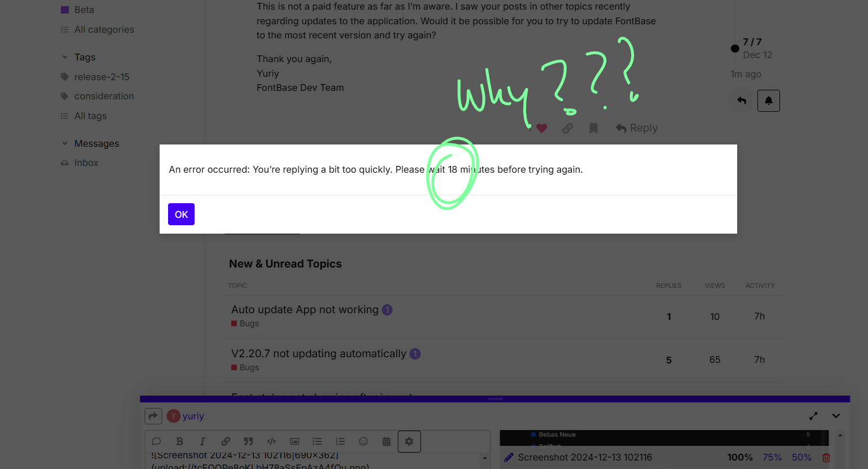The height and width of the screenshot is (469, 868).
Task: Edit the screenshot name with the pencil icon
Action: (509, 457)
